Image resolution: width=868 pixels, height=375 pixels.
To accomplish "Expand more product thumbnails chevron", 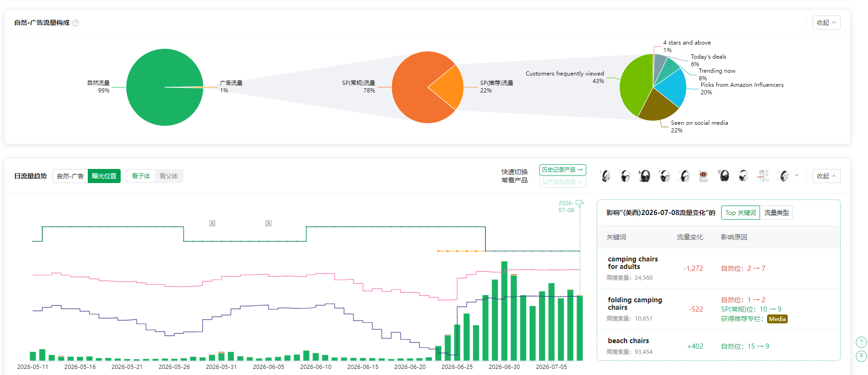I will click(797, 175).
